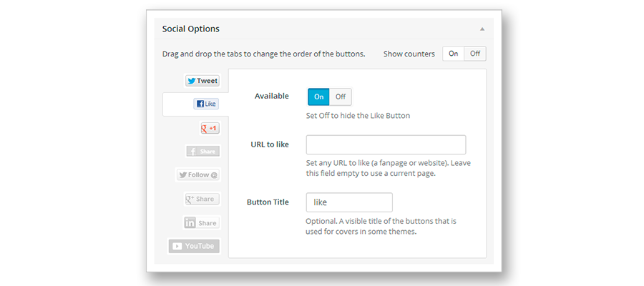Screen dimensions: 644x286
Task: Open the Google +1 button tab
Action: (x=209, y=128)
